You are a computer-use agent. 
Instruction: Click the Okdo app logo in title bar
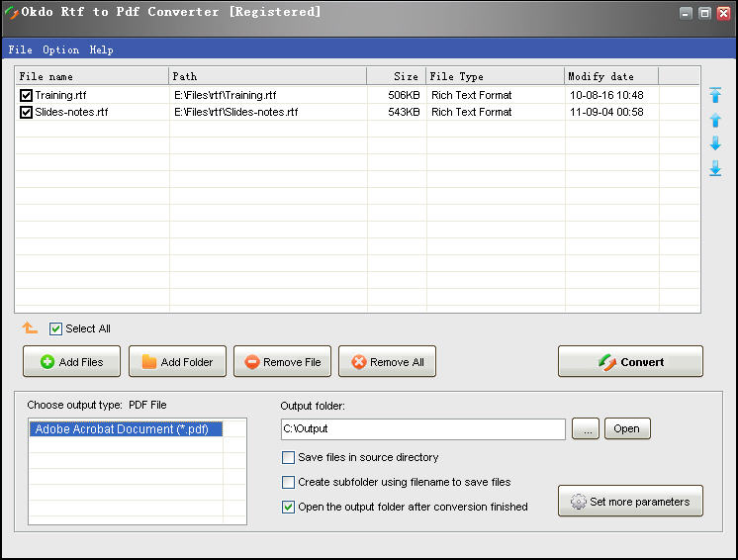click(10, 12)
